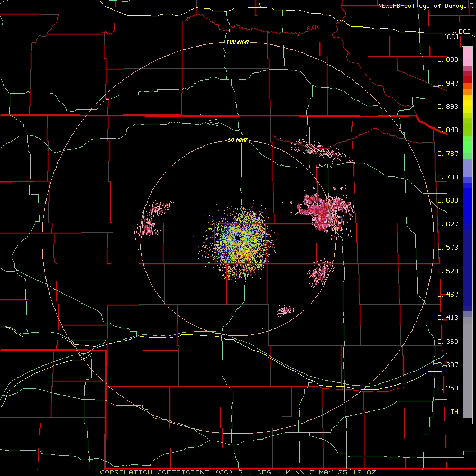Click the 0.467 scale value

pos(448,295)
